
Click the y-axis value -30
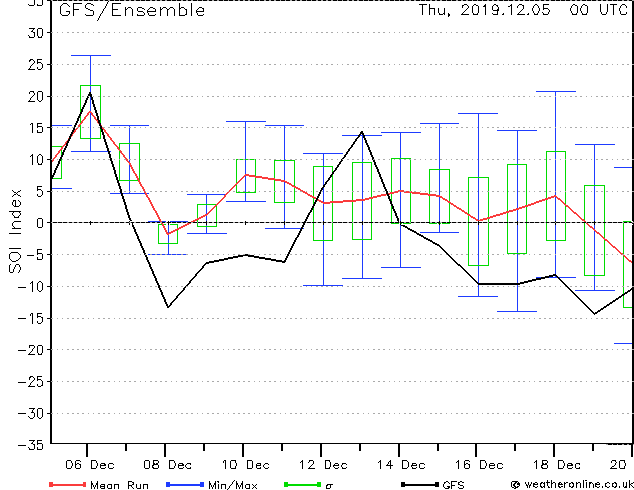30,413
